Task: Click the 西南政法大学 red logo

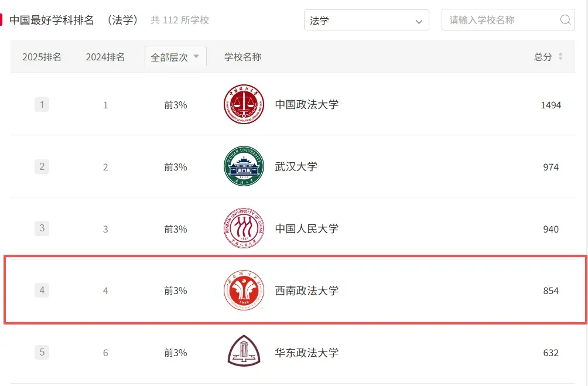Action: (x=244, y=291)
